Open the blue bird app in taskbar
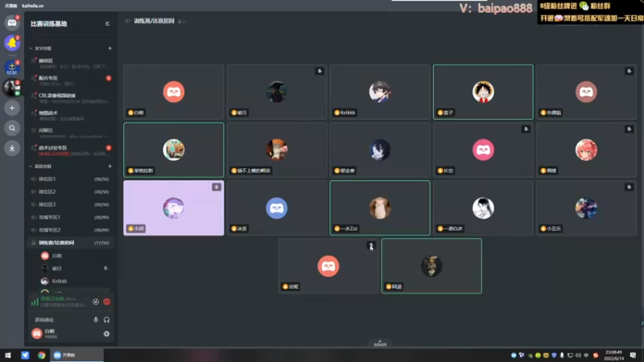 click(x=25, y=355)
